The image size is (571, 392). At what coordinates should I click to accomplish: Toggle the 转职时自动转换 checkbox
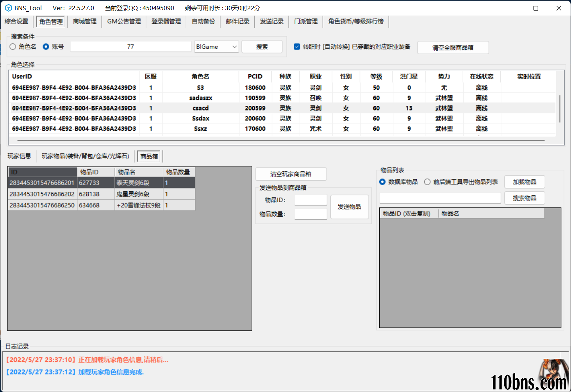(x=297, y=46)
